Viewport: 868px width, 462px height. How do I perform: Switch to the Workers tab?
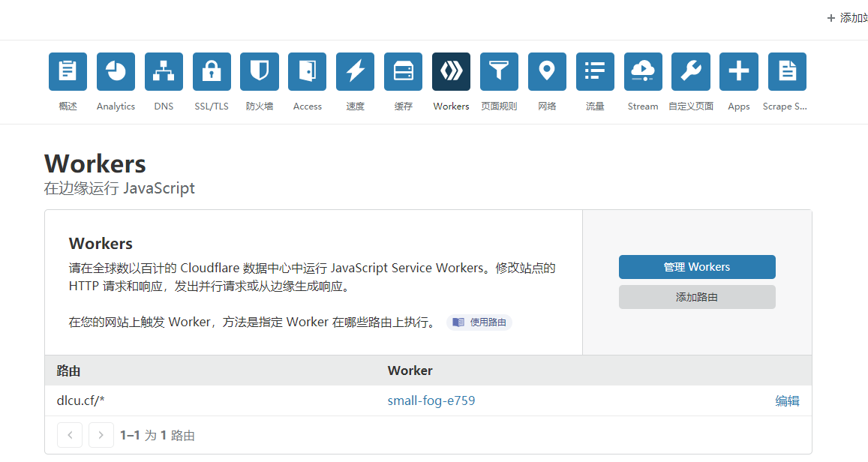(x=451, y=71)
